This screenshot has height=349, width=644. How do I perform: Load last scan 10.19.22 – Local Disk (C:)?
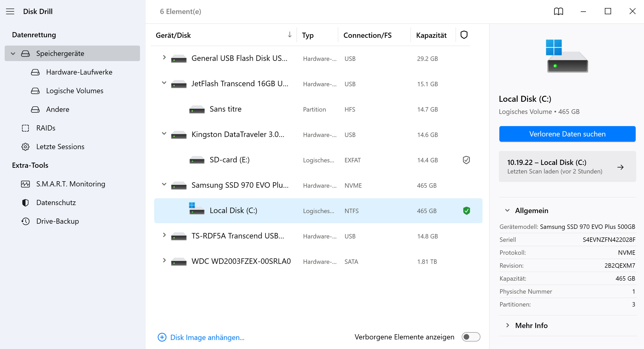tap(567, 166)
